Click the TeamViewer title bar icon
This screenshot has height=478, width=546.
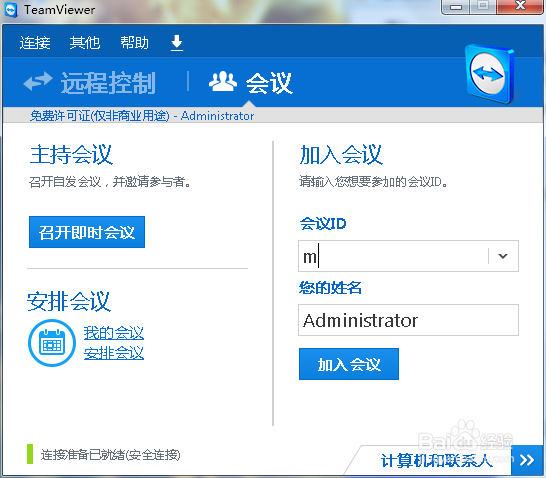11,10
